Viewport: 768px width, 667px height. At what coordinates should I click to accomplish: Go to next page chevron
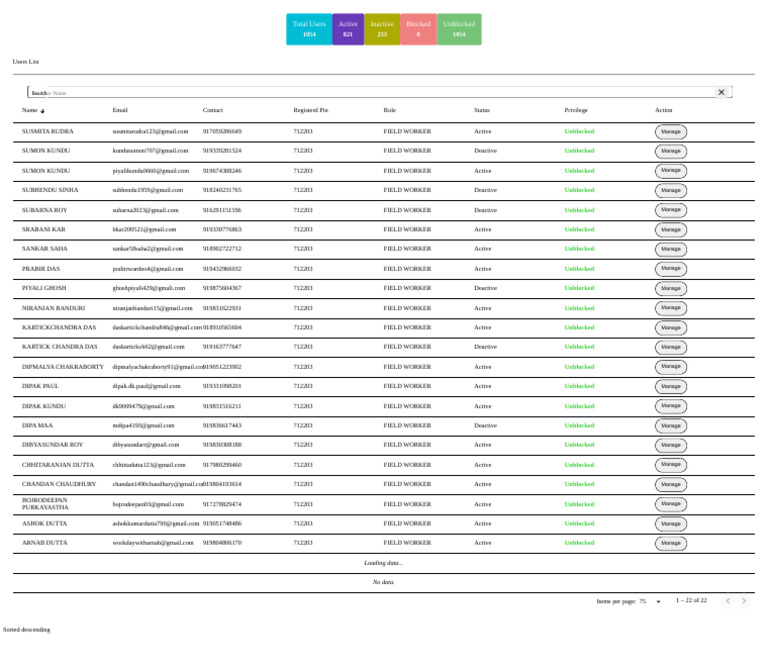(x=744, y=600)
